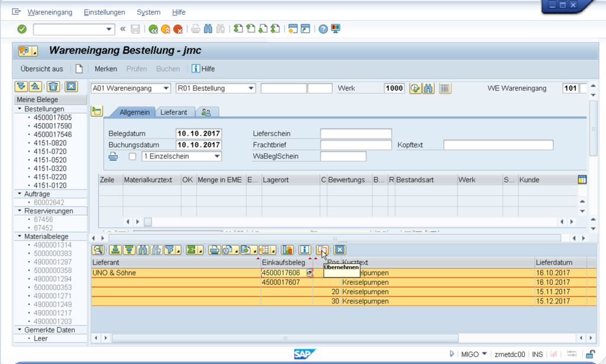This screenshot has width=606, height=364.
Task: Toggle the print checkbox beside Einzelschein
Action: 133,156
